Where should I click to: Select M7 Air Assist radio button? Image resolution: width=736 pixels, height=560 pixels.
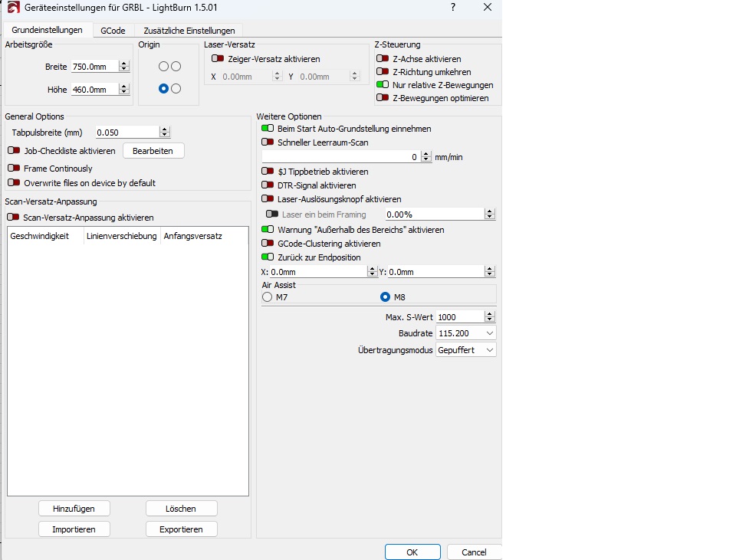[x=268, y=297]
